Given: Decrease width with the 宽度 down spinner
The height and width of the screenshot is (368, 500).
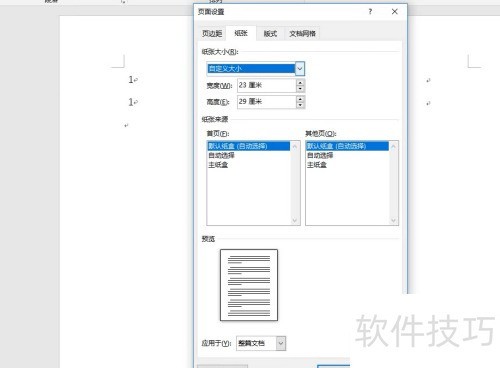Looking at the screenshot, I should coord(300,89).
